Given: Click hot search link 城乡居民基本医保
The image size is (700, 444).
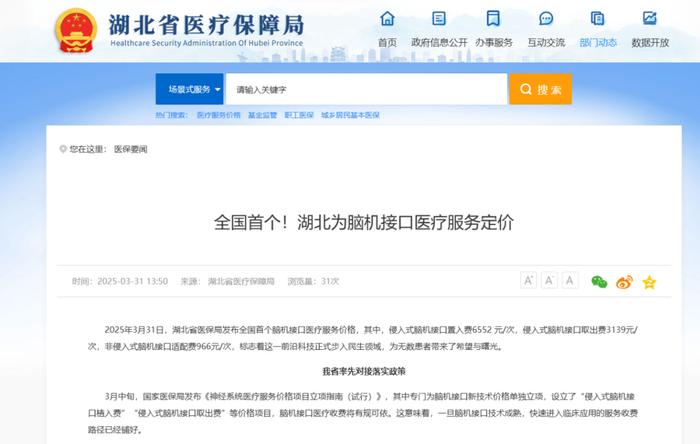Looking at the screenshot, I should [350, 115].
